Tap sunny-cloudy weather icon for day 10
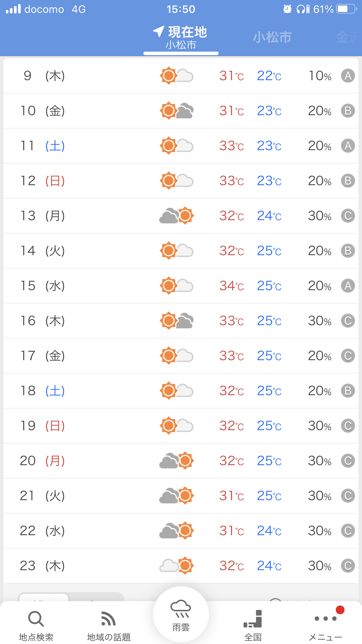 pos(177,111)
